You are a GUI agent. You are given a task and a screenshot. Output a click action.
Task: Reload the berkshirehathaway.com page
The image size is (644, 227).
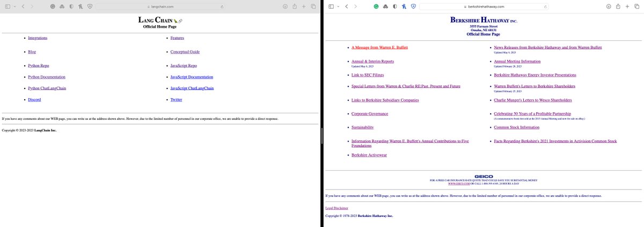coord(545,6)
